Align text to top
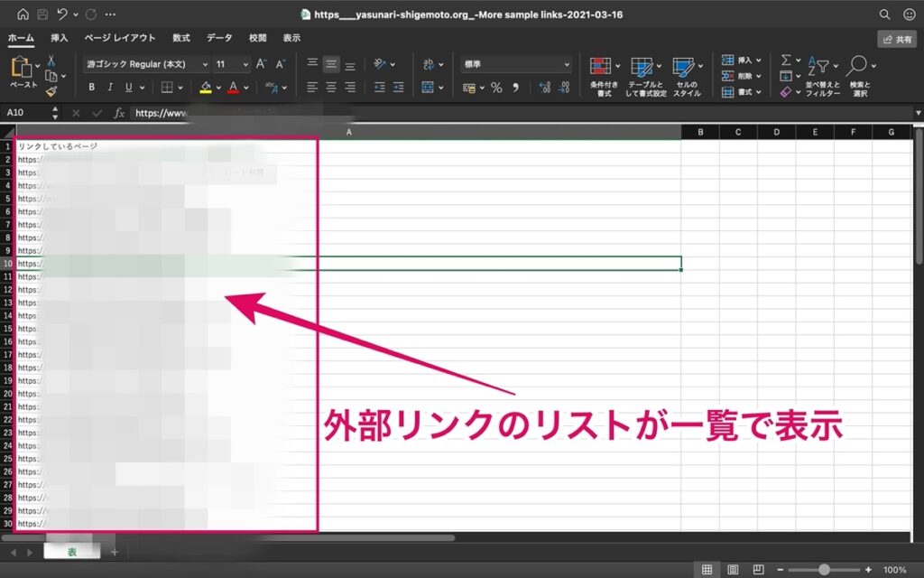Screen dimensions: 924x578 tap(312, 64)
